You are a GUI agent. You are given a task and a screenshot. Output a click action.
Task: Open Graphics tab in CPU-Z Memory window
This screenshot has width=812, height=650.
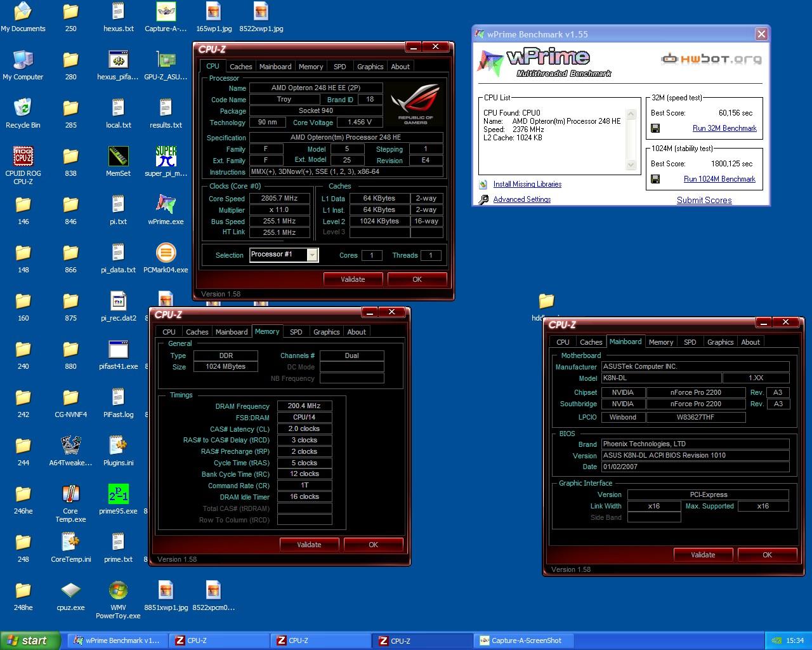[327, 332]
